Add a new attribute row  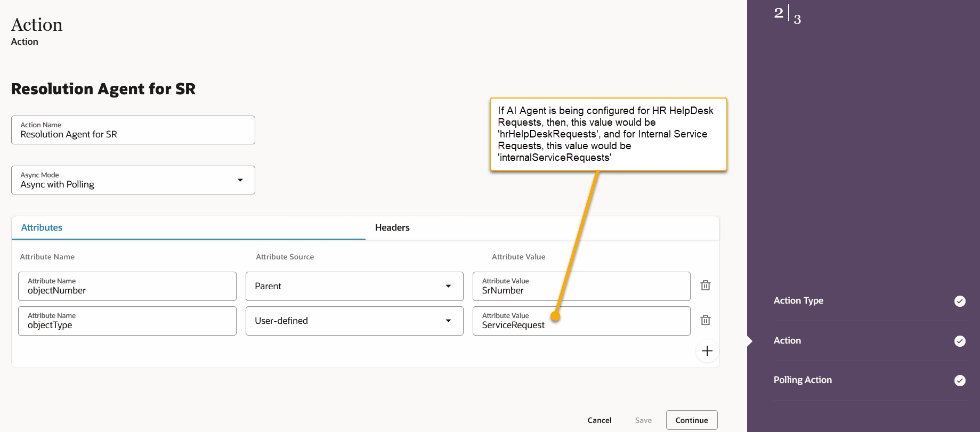pyautogui.click(x=707, y=351)
